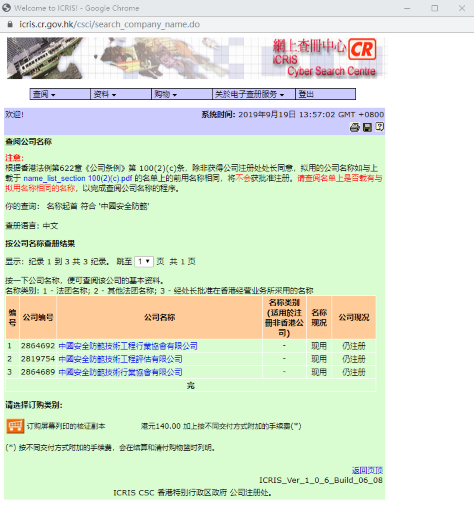Click company number 2864689
474x527 pixels.
38,372
